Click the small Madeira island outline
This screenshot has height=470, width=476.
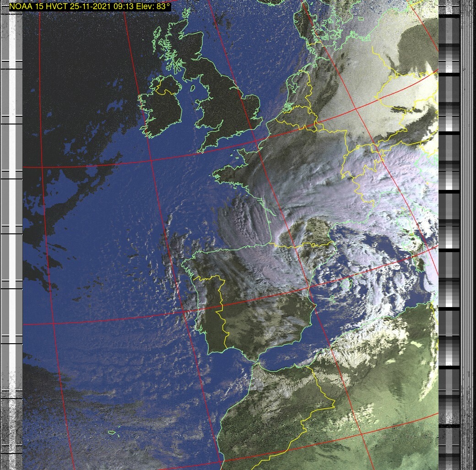[x=111, y=432]
